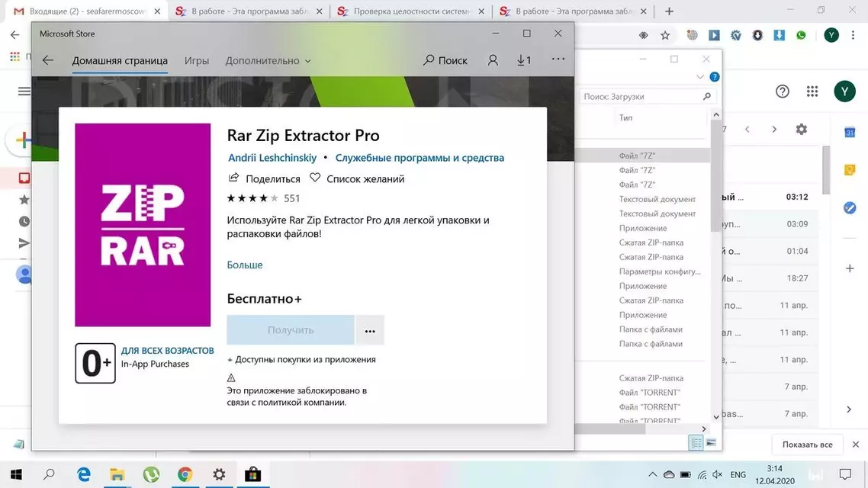Open Microsoft Edge from taskbar

point(84,474)
